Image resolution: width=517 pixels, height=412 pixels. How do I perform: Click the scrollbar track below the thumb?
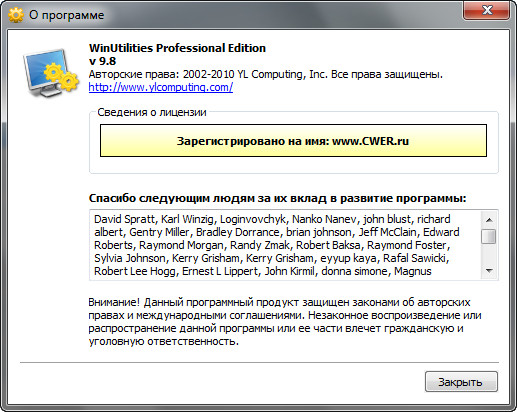[489, 254]
